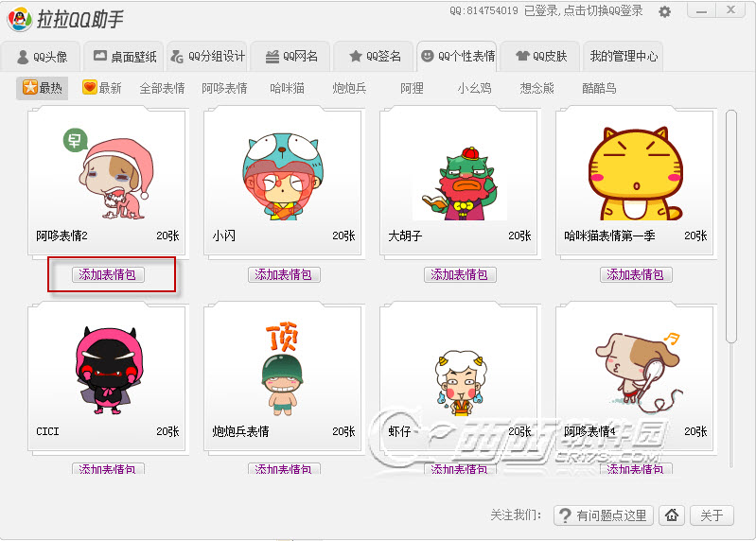Switch to the 桌面壁纸 tab
Screen dimensions: 756x541
coord(124,57)
